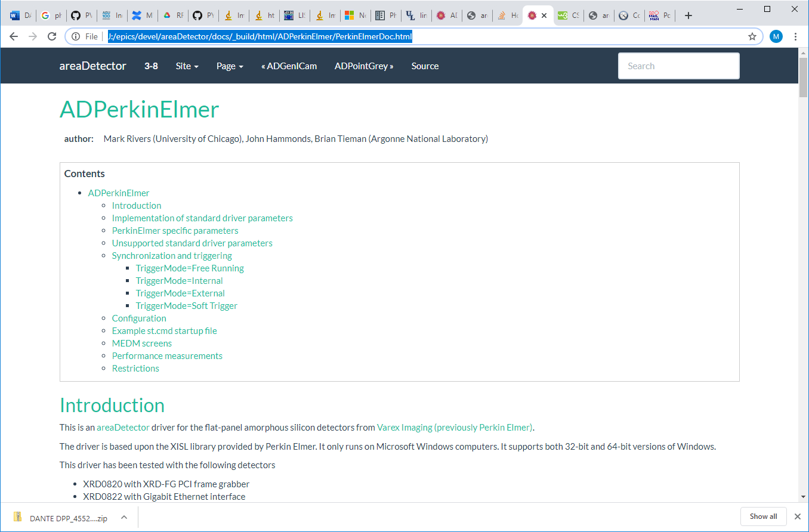Bookmark this page with the star
809x532 pixels.
pos(752,36)
